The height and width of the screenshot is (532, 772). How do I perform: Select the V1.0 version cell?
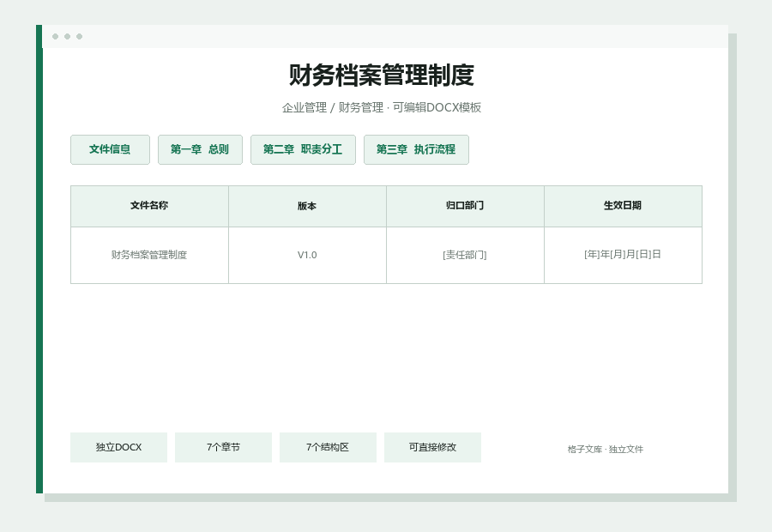[307, 255]
